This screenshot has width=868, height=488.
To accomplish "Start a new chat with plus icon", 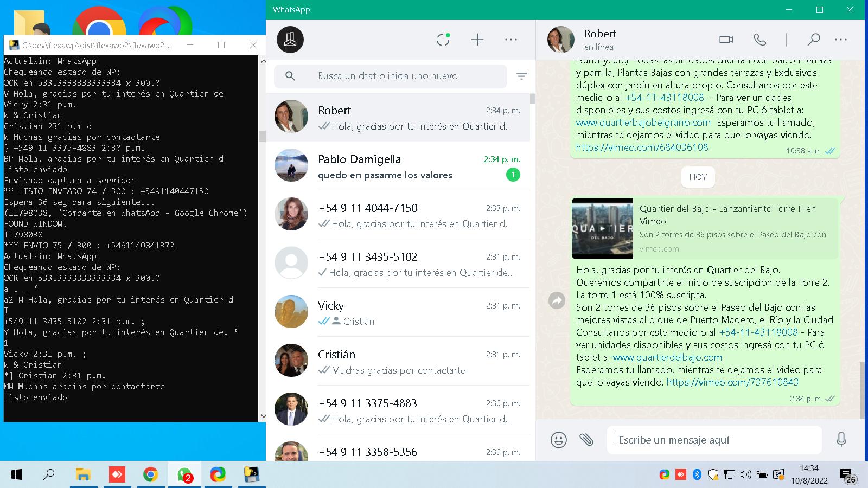I will (477, 40).
